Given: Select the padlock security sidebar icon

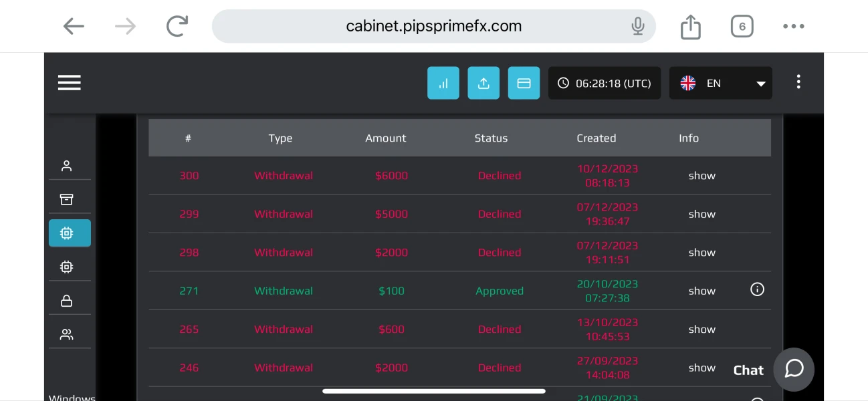Looking at the screenshot, I should click(66, 301).
